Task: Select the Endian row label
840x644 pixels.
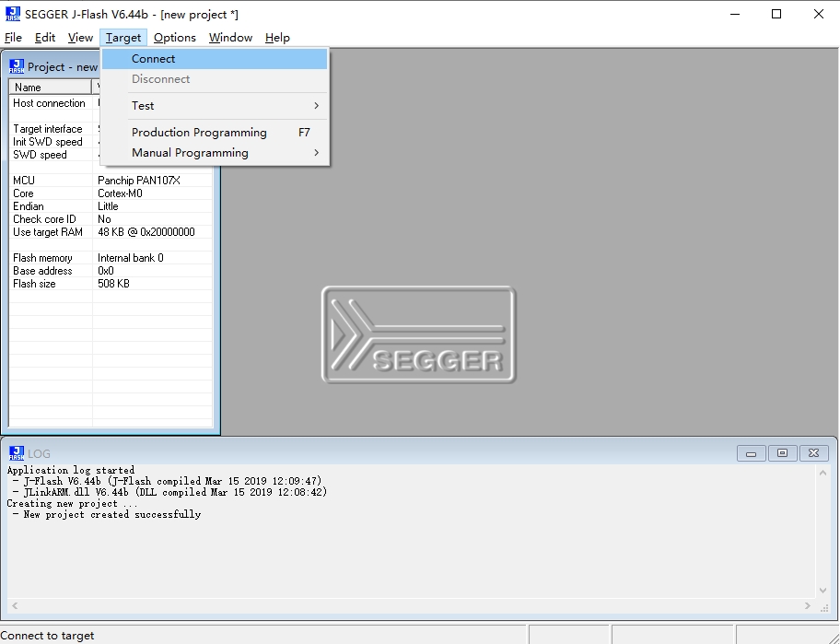Action: coord(29,205)
